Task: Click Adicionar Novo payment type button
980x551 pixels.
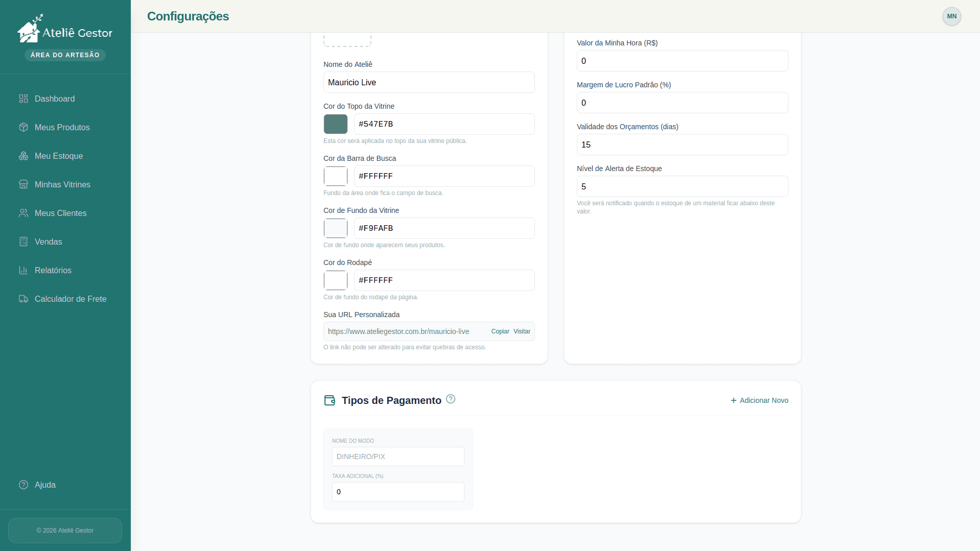Action: (x=759, y=400)
